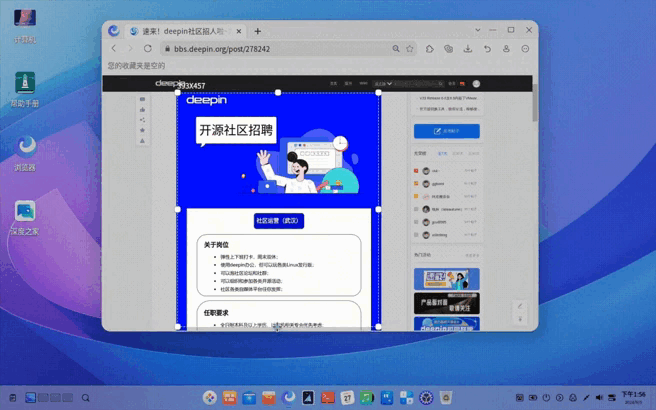The height and width of the screenshot is (410, 656).
Task: Click the bottom-left screenshot selection handle
Action: 177,327
